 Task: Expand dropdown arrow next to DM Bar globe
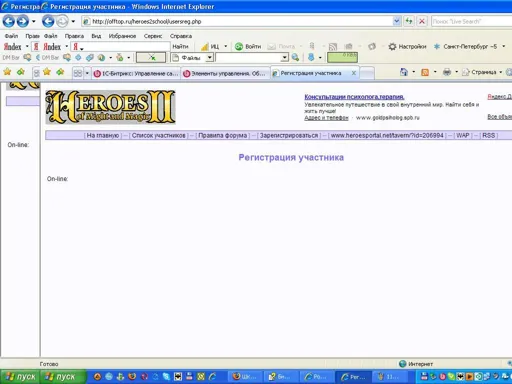coord(110,58)
